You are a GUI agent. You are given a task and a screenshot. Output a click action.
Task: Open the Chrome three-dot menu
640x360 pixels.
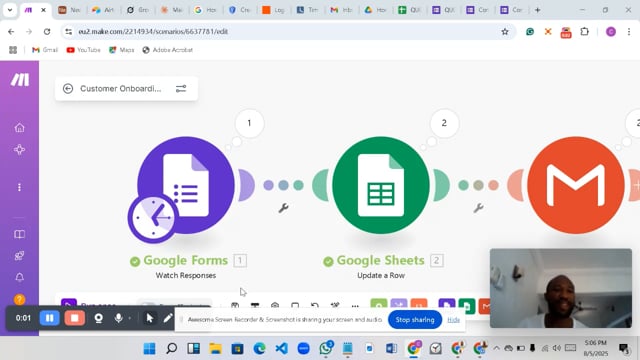click(x=629, y=31)
